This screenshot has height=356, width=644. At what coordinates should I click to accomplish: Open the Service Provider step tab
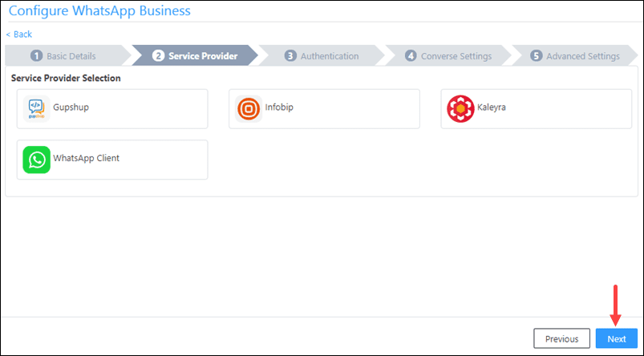click(196, 56)
